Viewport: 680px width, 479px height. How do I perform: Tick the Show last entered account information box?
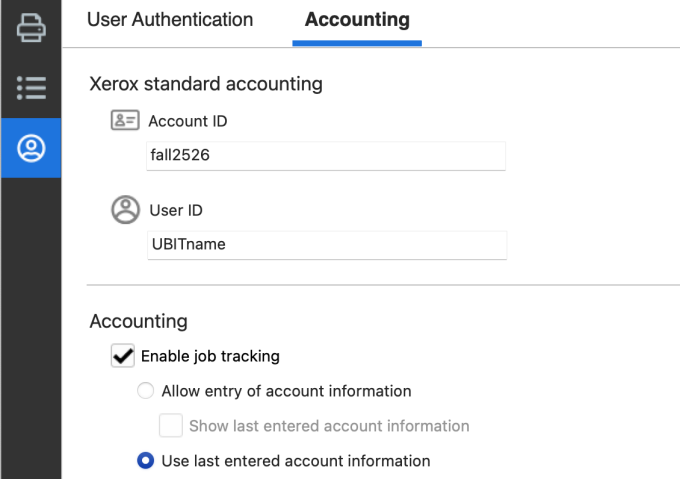pyautogui.click(x=170, y=426)
